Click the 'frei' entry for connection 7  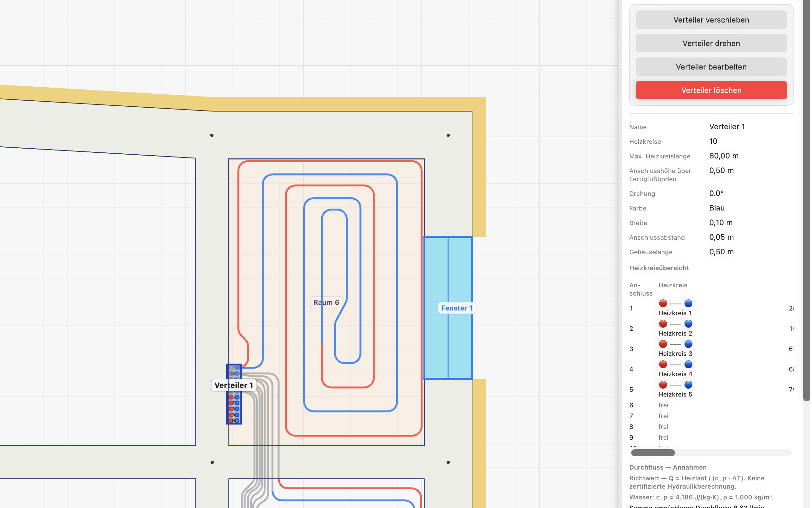663,416
